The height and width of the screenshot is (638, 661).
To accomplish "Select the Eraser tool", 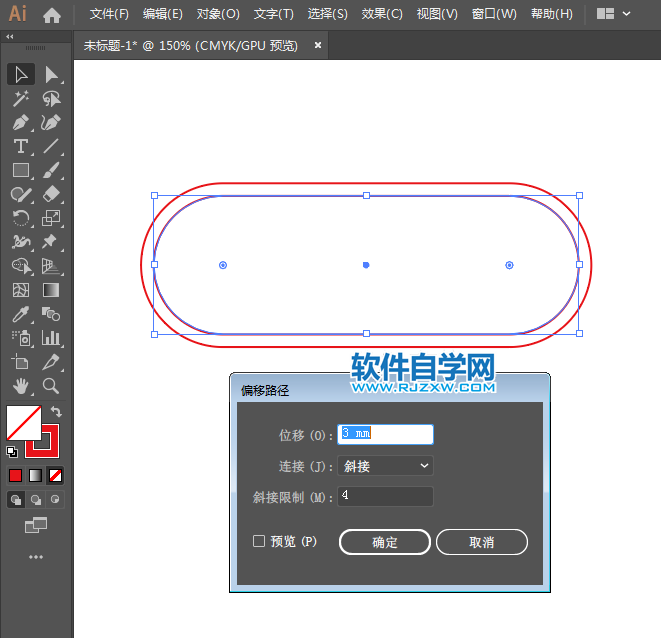I will click(51, 194).
